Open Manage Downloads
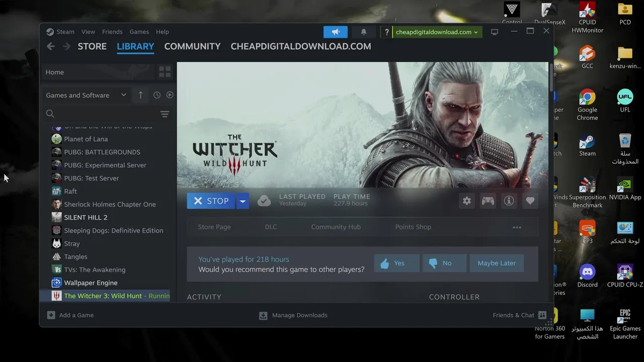The image size is (644, 362). click(x=293, y=315)
